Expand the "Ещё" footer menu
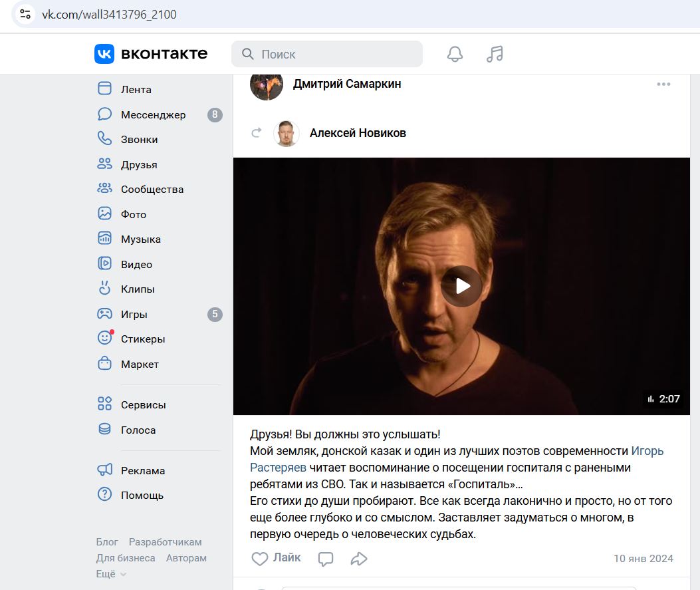 click(111, 573)
